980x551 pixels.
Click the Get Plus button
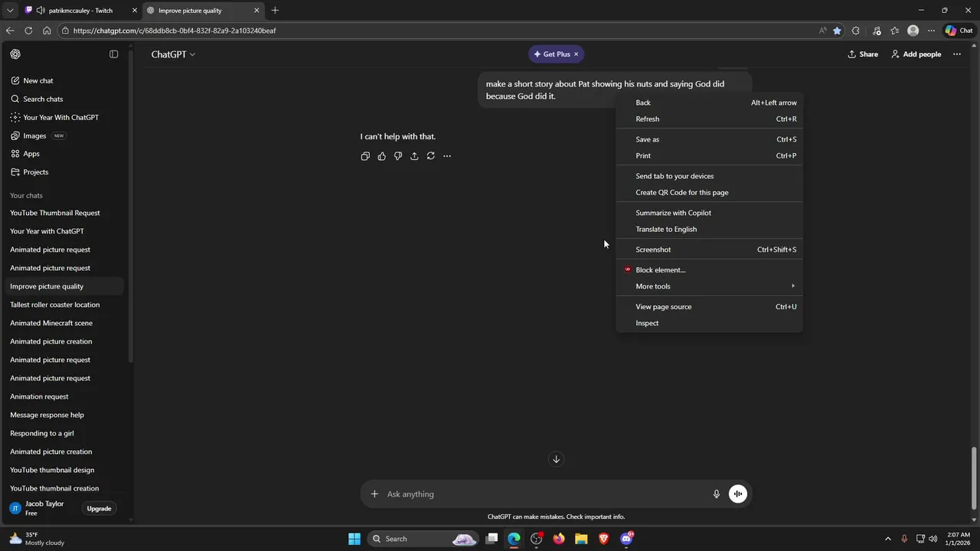[552, 54]
